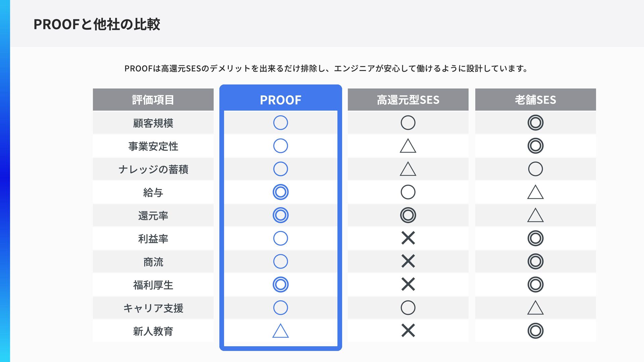Image resolution: width=644 pixels, height=362 pixels.
Task: Click the 高還元型SES cross mark for 商流
Action: point(408,261)
